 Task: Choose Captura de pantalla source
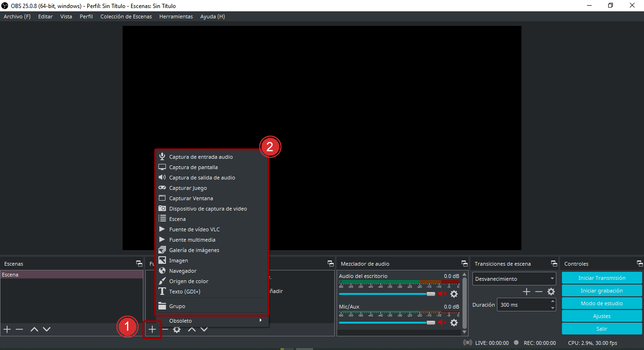point(212,167)
